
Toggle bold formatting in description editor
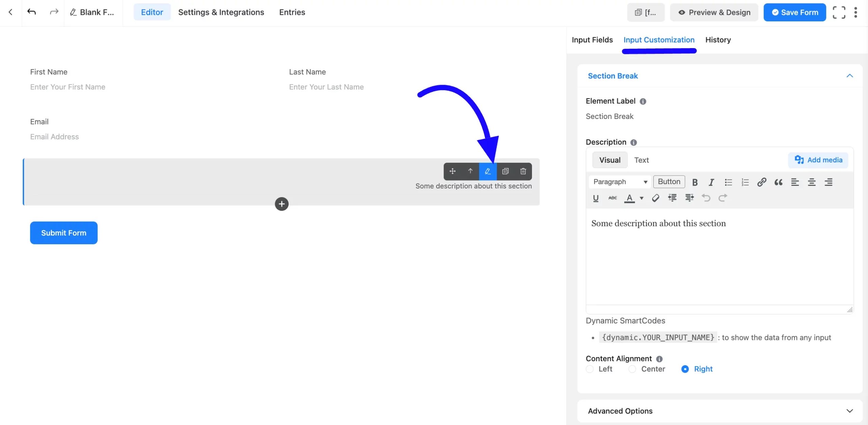695,182
